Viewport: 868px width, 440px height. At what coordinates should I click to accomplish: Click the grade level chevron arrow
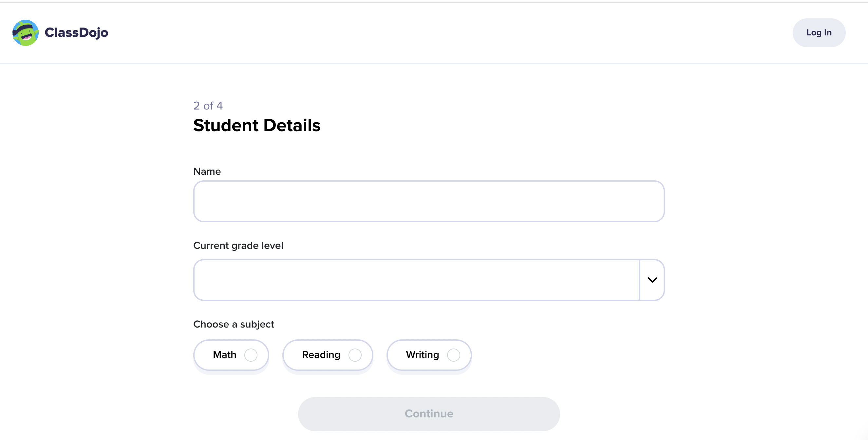click(x=652, y=280)
